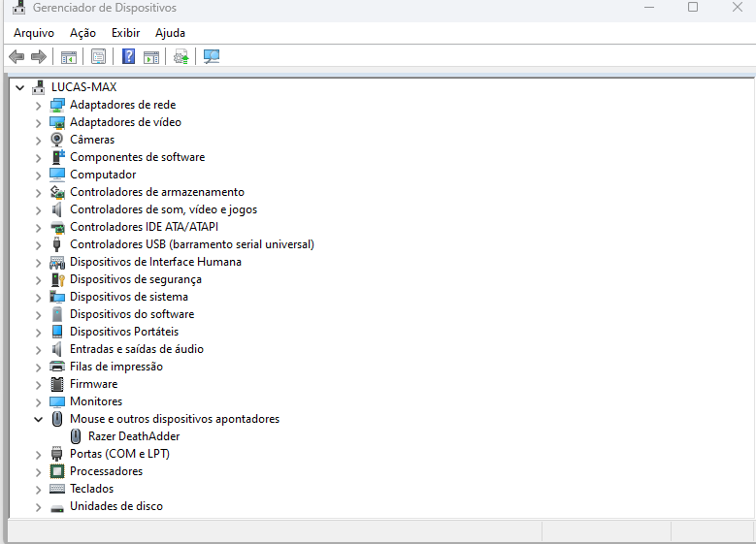Click the Dispositivos de segurança key icon

point(58,279)
